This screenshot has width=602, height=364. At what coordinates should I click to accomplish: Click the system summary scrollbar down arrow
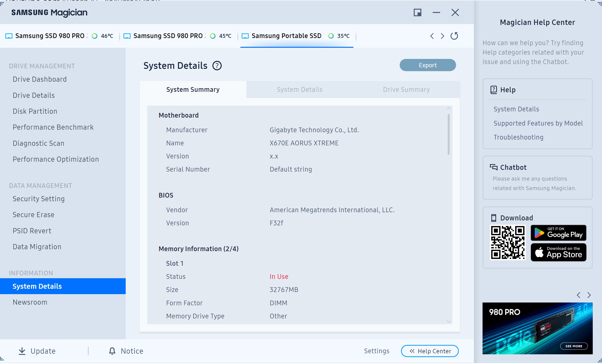pos(449,322)
